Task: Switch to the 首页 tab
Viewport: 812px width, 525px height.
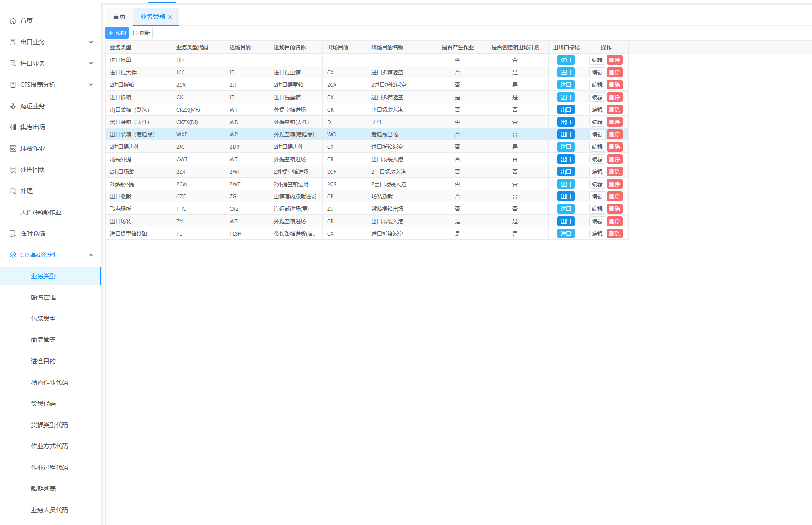Action: [x=119, y=16]
